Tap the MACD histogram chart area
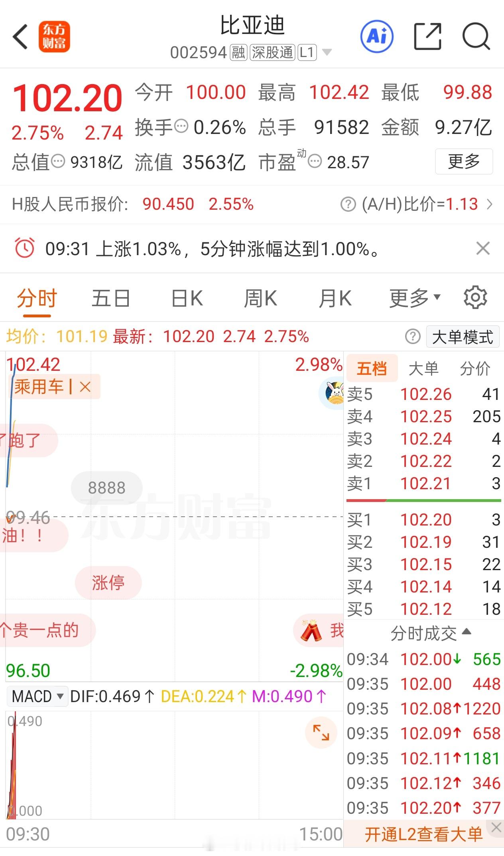This screenshot has width=504, height=856. coord(174,765)
